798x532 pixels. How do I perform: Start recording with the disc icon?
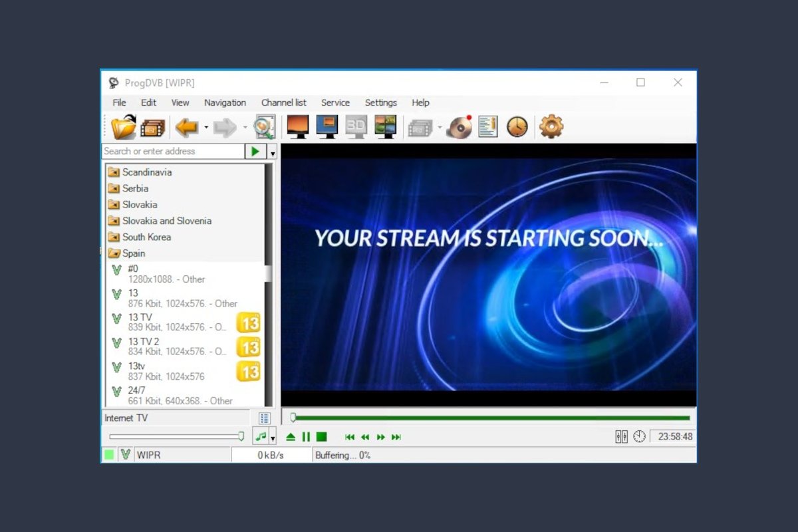coord(459,126)
